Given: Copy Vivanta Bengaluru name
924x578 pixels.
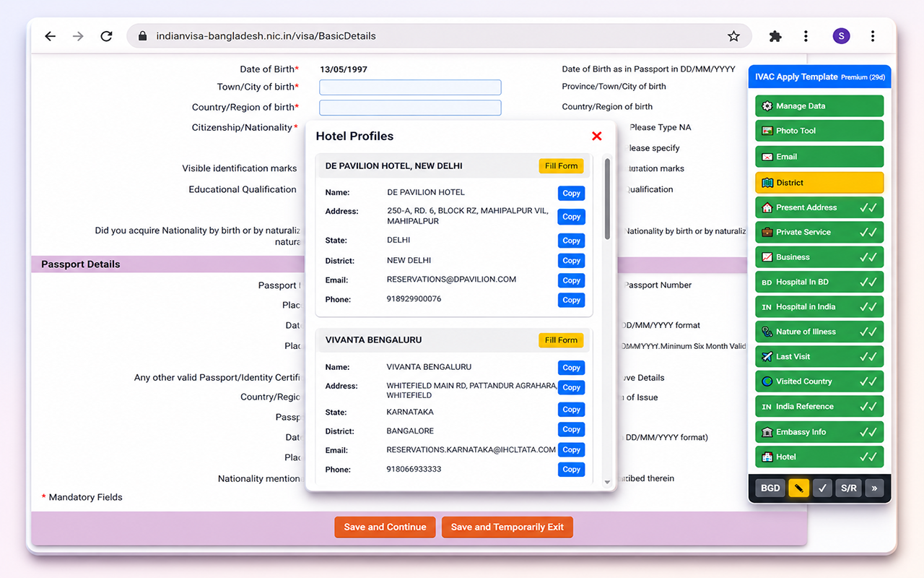Looking at the screenshot, I should pos(571,368).
